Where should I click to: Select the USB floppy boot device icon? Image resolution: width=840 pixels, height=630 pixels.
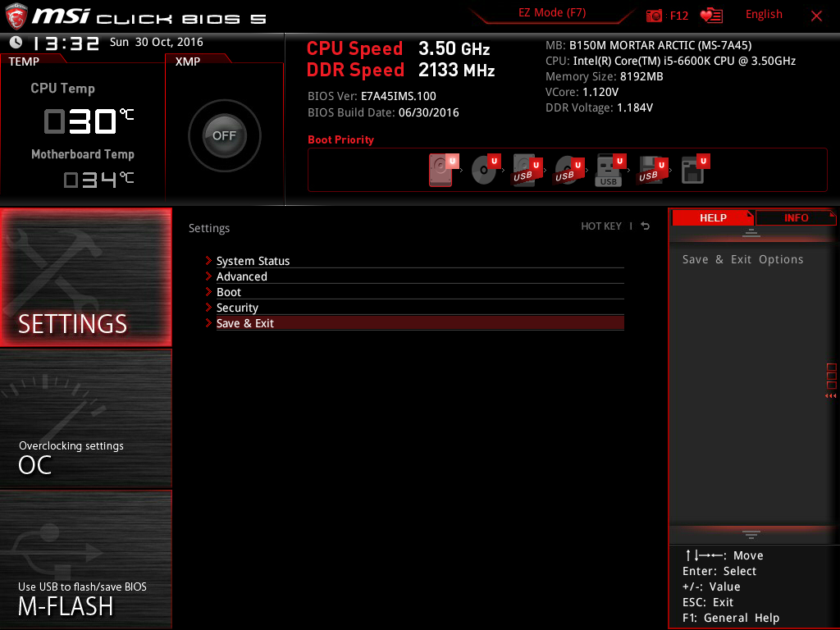tap(652, 170)
